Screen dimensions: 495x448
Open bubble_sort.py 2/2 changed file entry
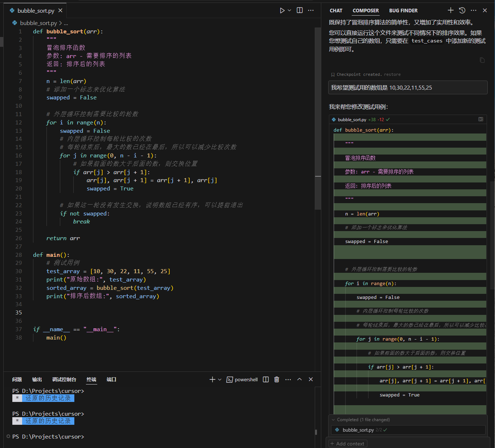(x=408, y=430)
